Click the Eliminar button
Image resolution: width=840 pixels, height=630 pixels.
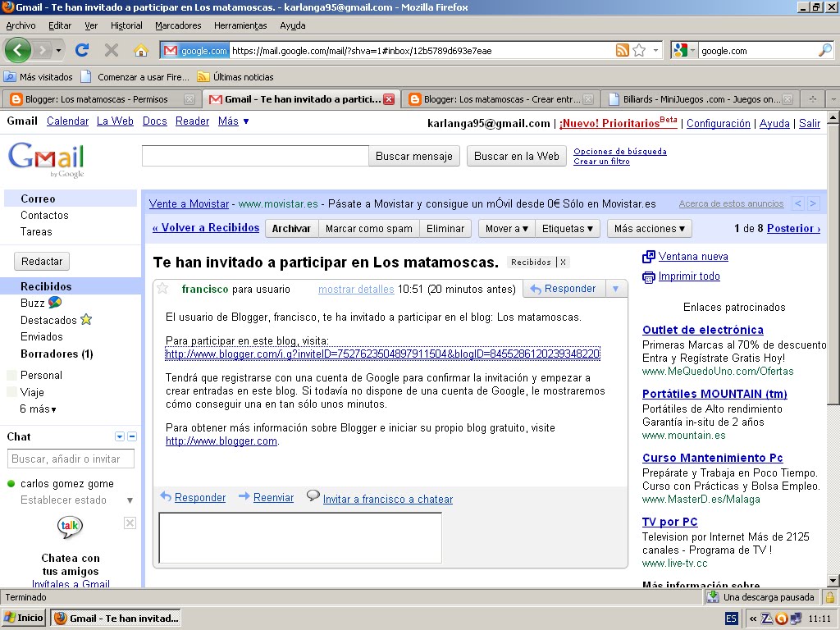445,229
